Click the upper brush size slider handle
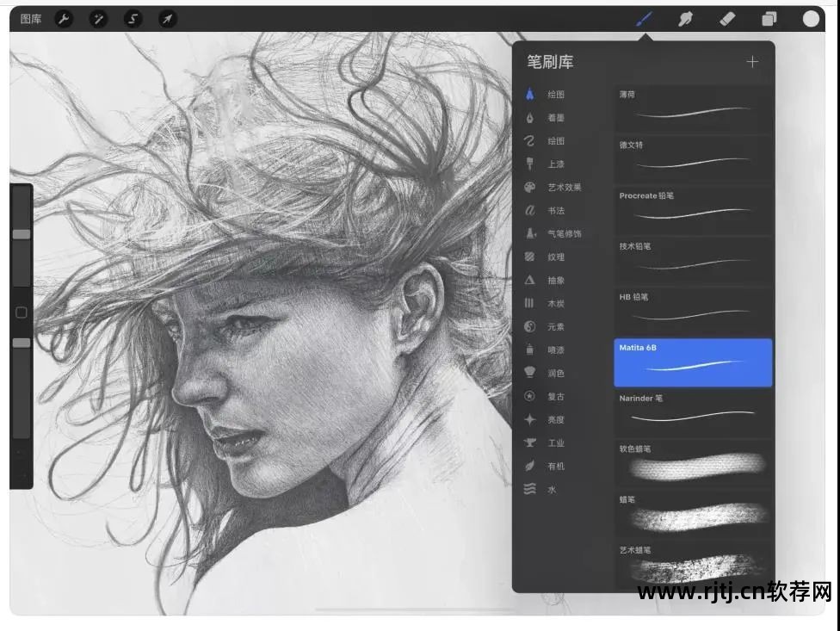This screenshot has width=840, height=631. 22,234
